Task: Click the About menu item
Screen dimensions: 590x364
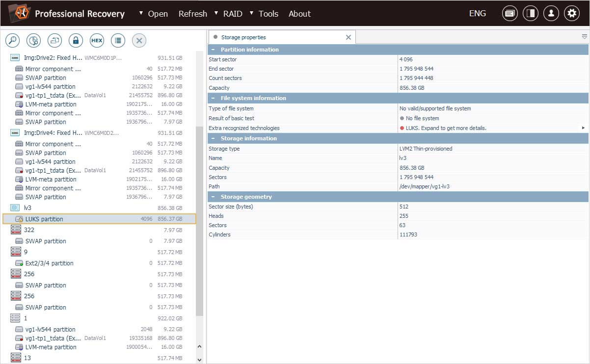Action: click(299, 14)
